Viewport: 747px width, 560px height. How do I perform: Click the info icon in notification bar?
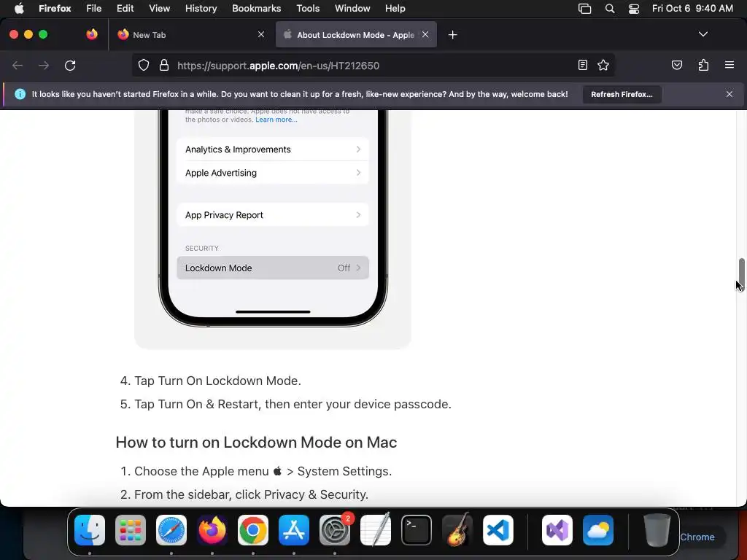click(20, 94)
